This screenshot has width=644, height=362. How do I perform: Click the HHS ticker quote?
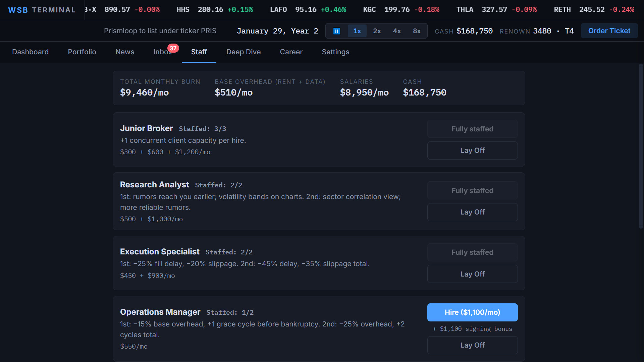(x=215, y=10)
